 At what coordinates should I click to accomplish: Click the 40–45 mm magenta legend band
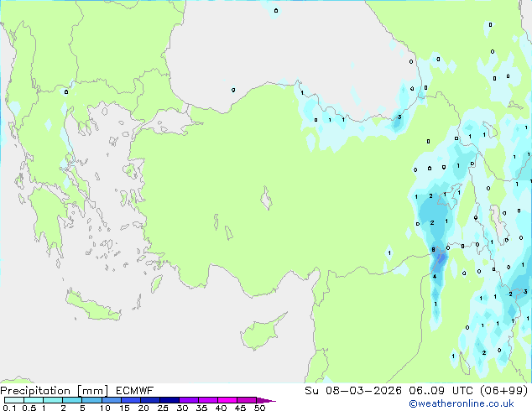point(227,400)
